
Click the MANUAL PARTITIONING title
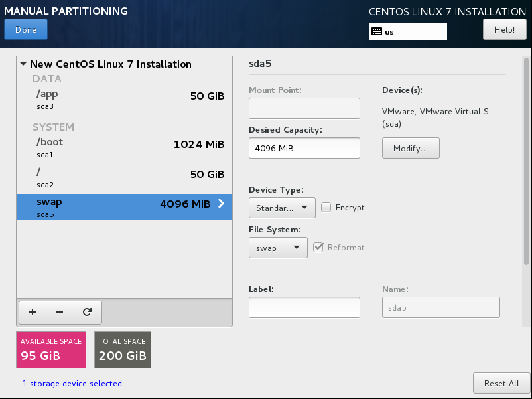[x=66, y=11]
